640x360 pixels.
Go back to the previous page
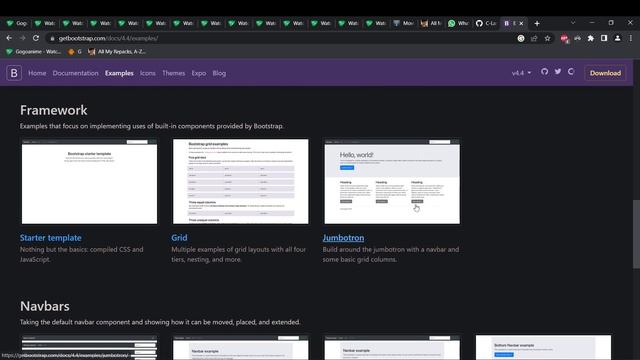(x=9, y=38)
